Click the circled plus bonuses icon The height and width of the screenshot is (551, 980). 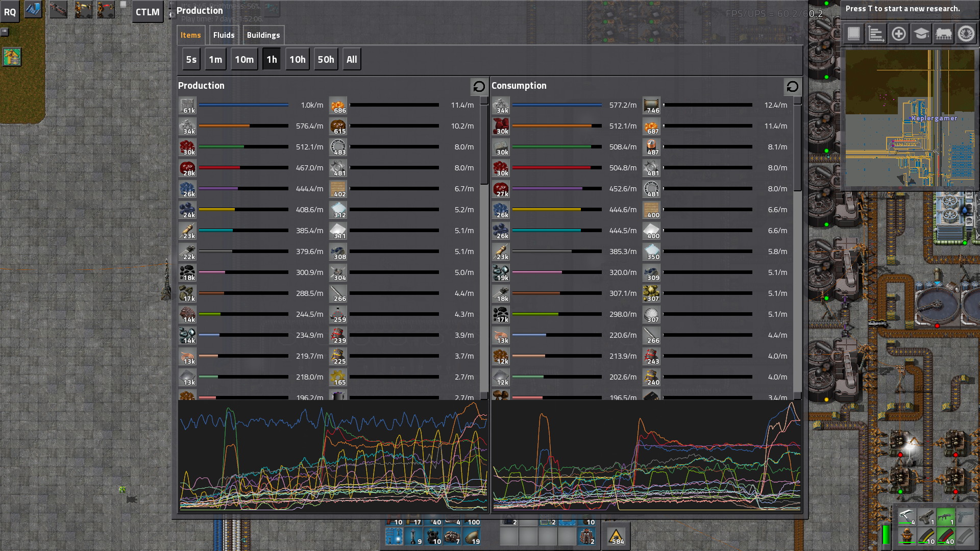click(x=898, y=34)
